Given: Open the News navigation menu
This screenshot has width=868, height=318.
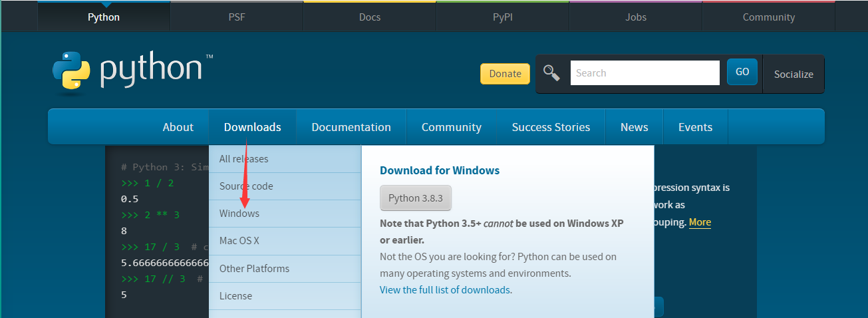Looking at the screenshot, I should pos(634,127).
